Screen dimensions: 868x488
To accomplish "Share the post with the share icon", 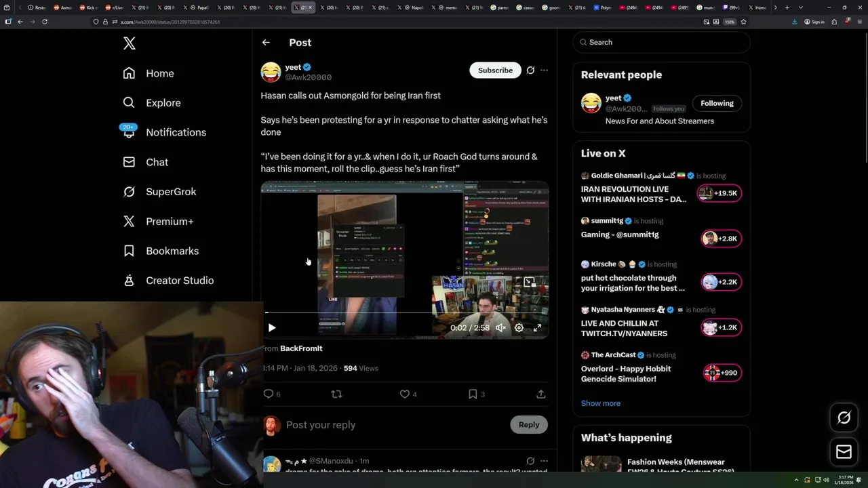I will tap(540, 394).
